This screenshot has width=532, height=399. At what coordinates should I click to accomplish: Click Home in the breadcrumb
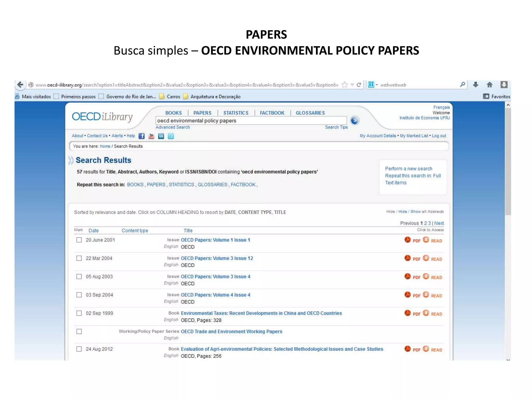point(105,146)
